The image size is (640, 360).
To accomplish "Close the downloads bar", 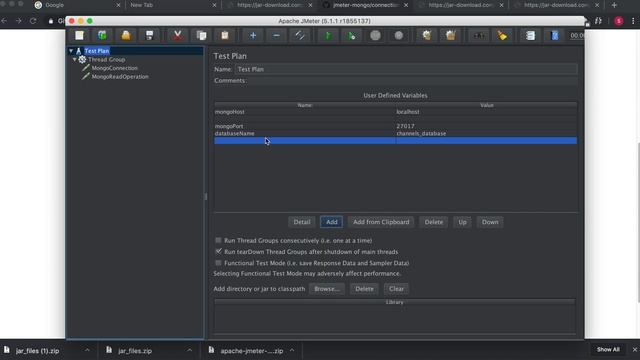I will pos(634,349).
